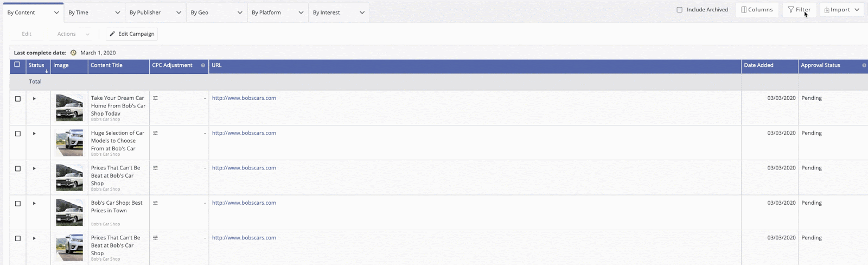Toggle the select-all checkbox in table header
Image resolution: width=868 pixels, height=265 pixels.
coord(17,65)
